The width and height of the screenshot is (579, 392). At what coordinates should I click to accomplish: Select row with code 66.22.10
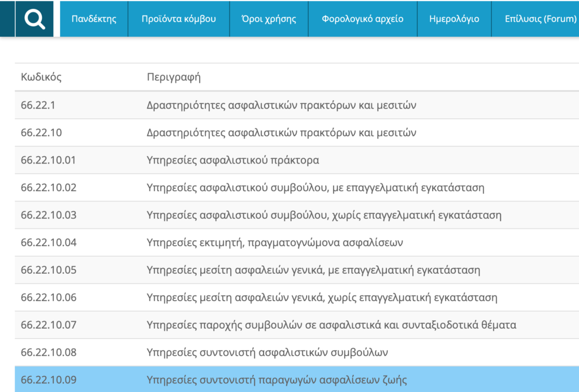41,133
